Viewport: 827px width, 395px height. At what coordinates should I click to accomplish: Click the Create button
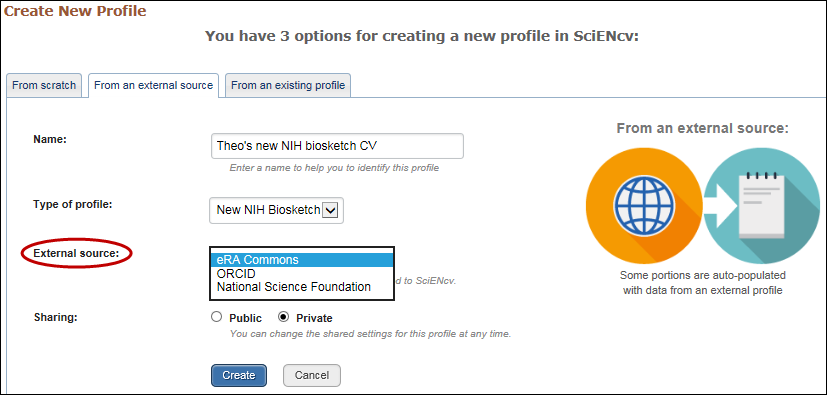coord(239,375)
